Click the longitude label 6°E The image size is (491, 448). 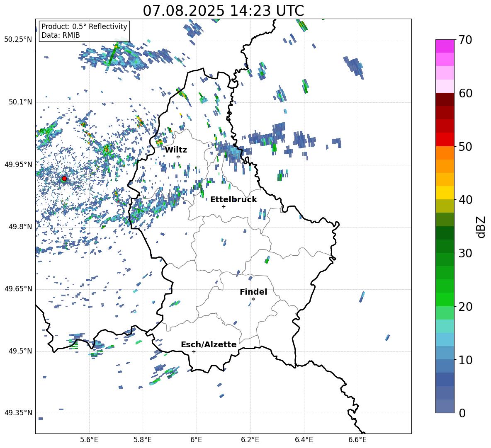coord(196,440)
